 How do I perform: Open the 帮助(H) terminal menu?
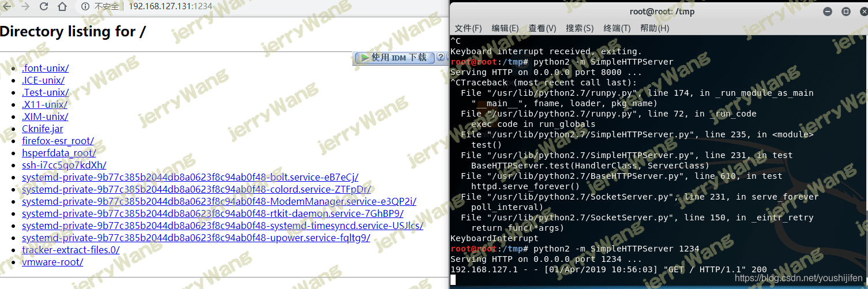coord(655,28)
